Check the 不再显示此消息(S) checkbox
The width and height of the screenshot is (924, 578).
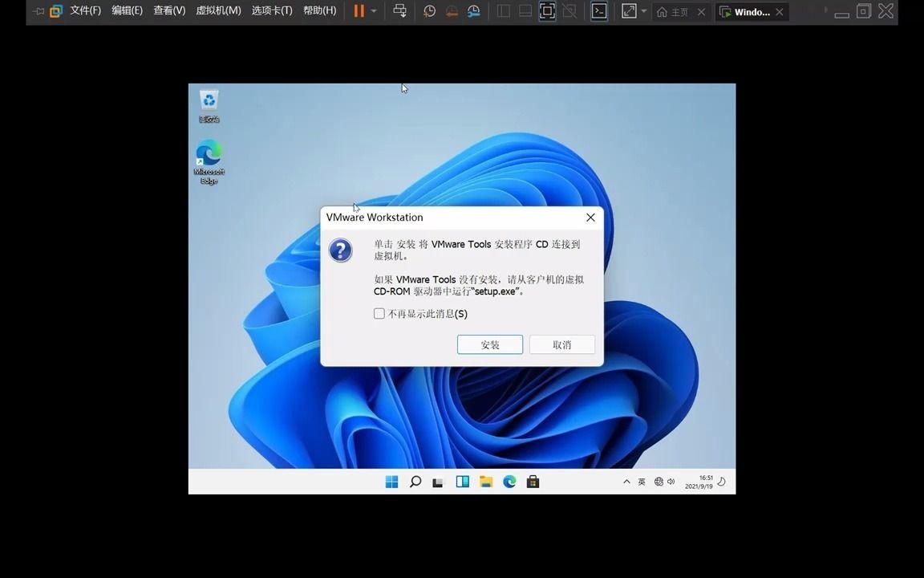379,314
